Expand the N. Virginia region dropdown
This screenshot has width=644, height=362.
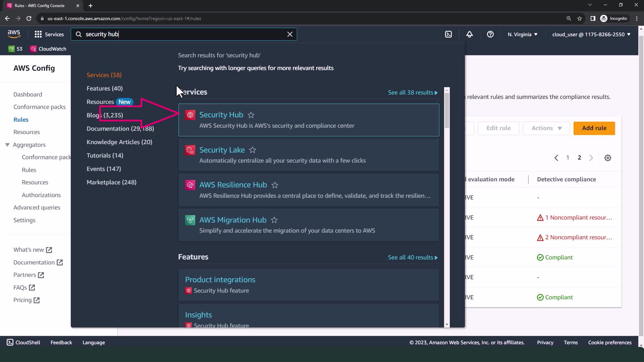tap(522, 34)
